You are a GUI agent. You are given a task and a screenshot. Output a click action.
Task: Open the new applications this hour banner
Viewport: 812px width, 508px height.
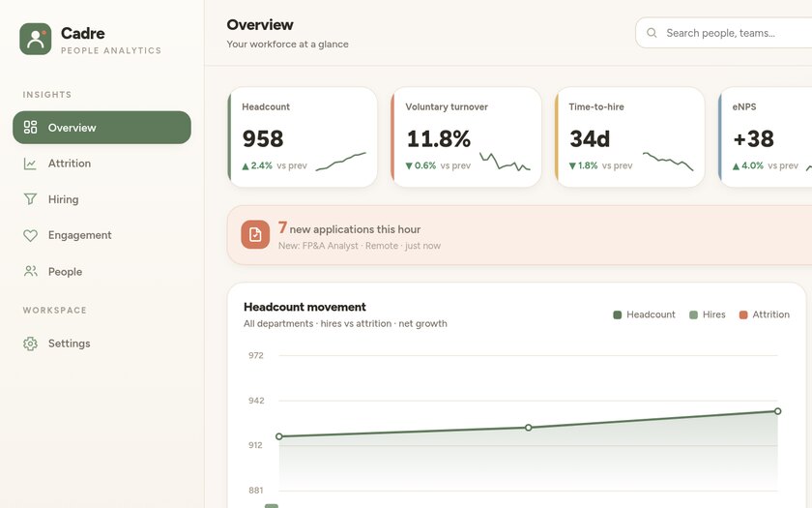(x=519, y=235)
